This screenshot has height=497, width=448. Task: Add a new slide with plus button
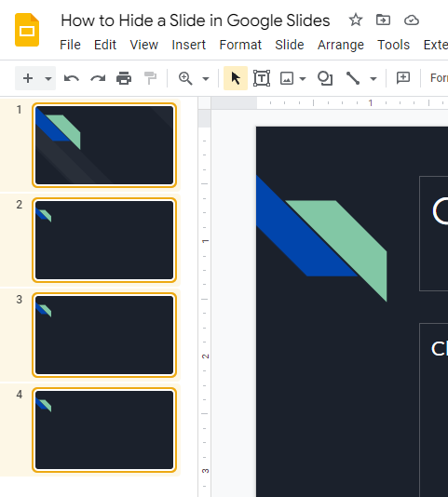coord(28,78)
